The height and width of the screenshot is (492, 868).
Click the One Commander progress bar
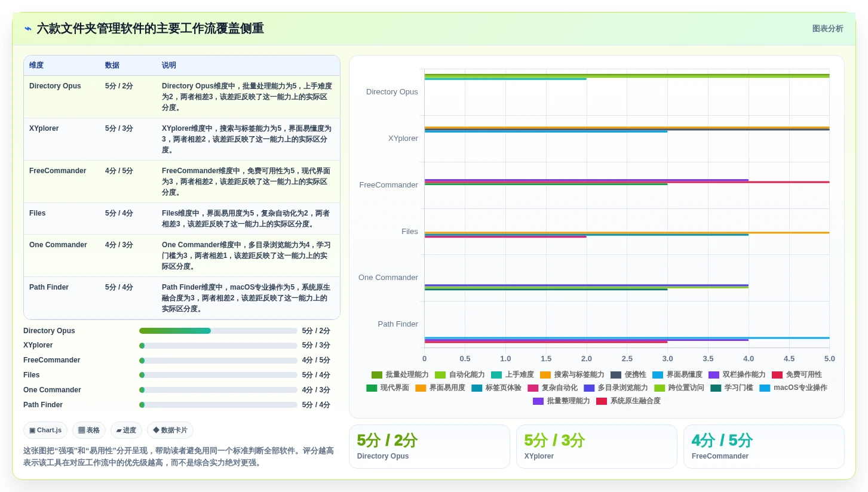pyautogui.click(x=218, y=390)
